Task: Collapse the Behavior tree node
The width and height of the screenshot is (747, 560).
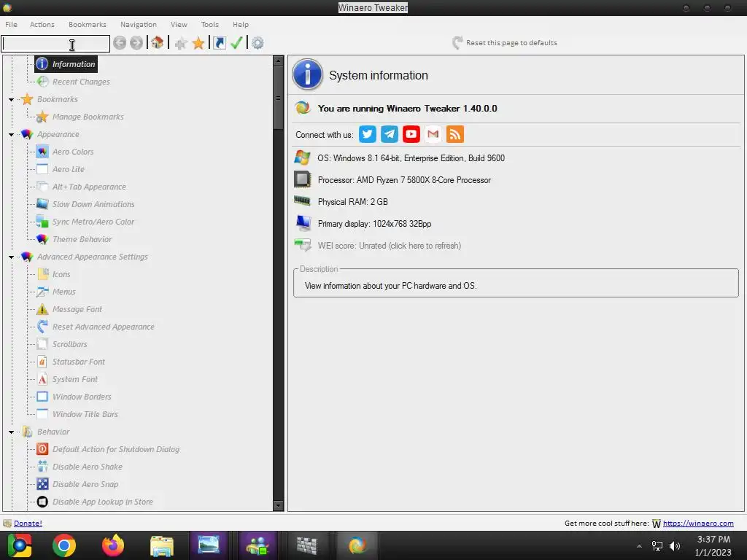Action: click(12, 432)
